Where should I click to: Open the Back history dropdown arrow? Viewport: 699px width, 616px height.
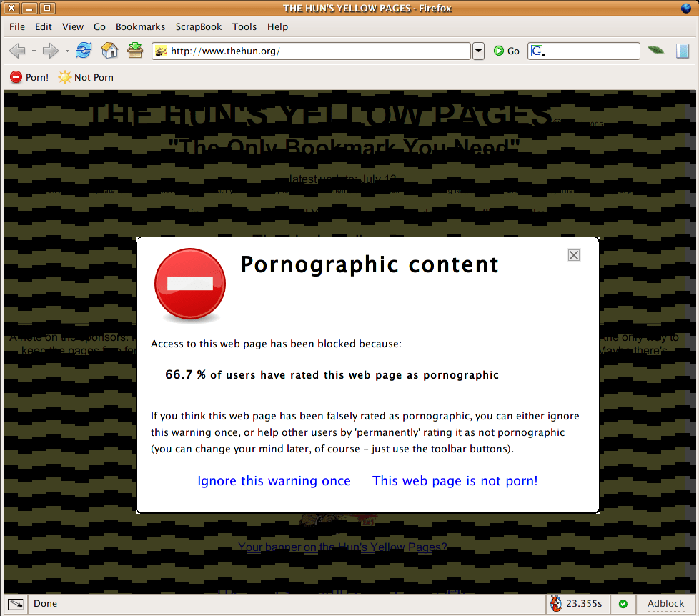coord(34,51)
